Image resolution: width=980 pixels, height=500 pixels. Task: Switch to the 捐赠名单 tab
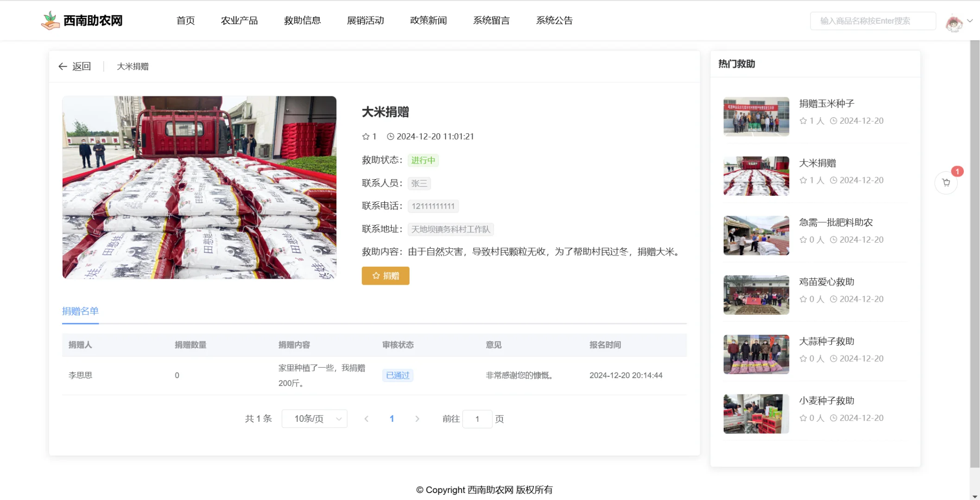tap(80, 311)
